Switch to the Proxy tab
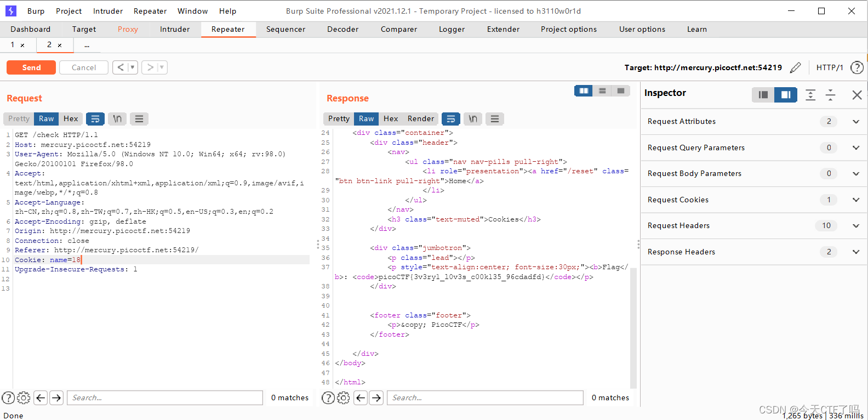The width and height of the screenshot is (868, 420). [x=128, y=30]
